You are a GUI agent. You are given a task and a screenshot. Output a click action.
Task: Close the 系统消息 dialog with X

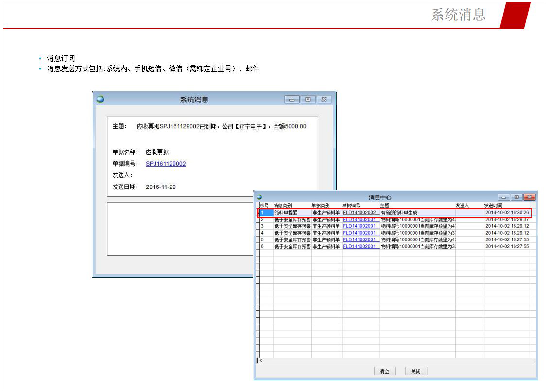click(x=324, y=100)
